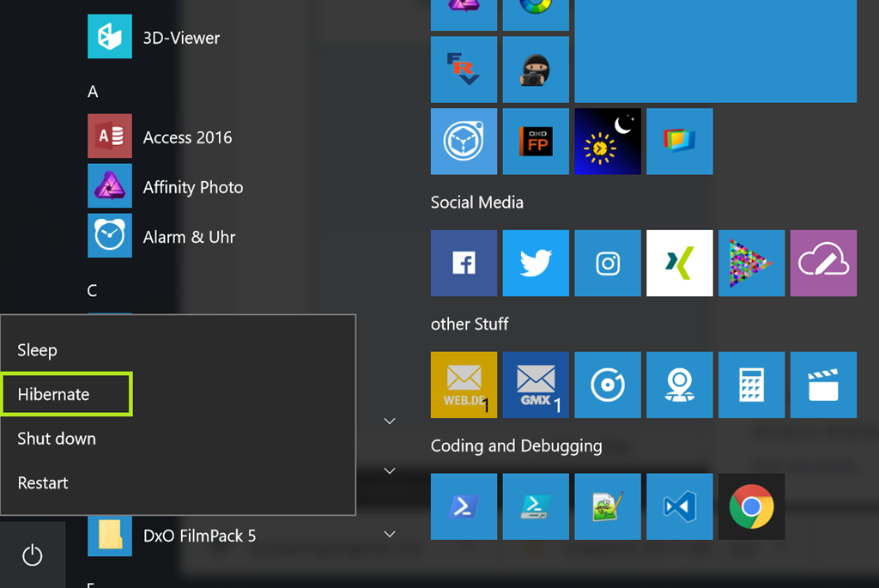Open the Movies clapperboard tile
The height and width of the screenshot is (588, 879).
[823, 385]
